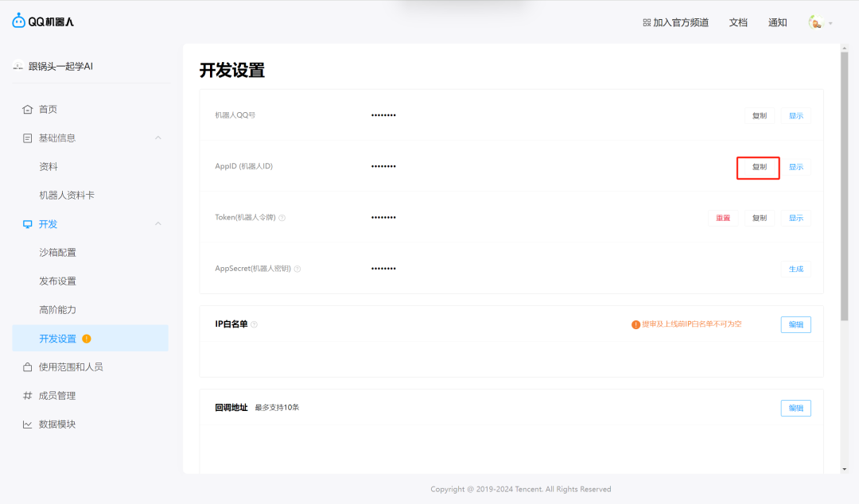The width and height of the screenshot is (859, 504).
Task: Collapse the 基础信息 section chevron
Action: click(x=157, y=138)
